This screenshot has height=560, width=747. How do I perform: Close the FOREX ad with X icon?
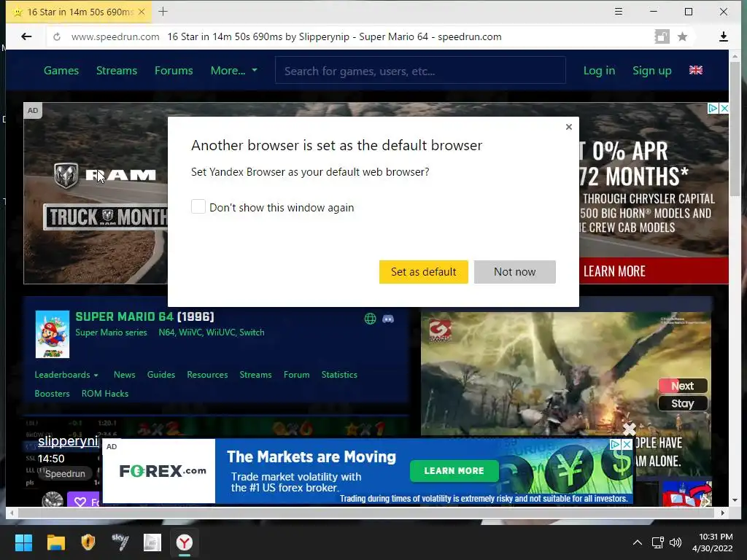point(627,444)
